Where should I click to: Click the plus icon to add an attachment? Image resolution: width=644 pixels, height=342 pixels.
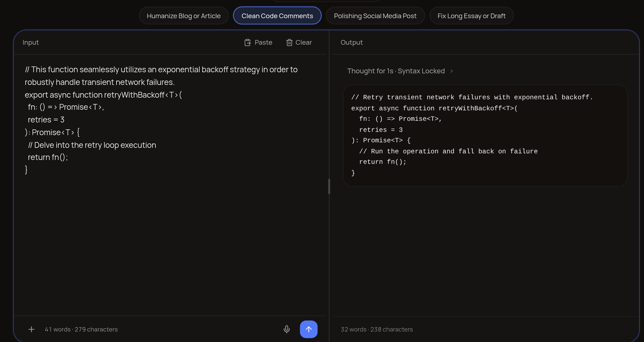point(31,329)
